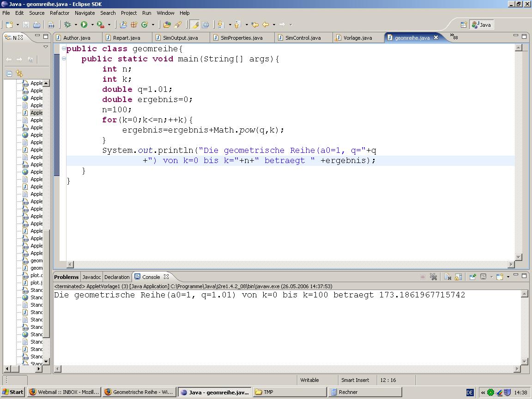Show hidden editor tabs list
Image resolution: width=532 pixels, height=399 pixels.
pos(454,37)
